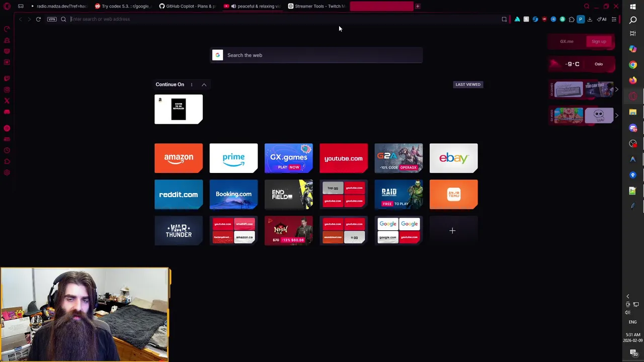644x362 pixels.
Task: Collapse the Continue On section
Action: 204,84
